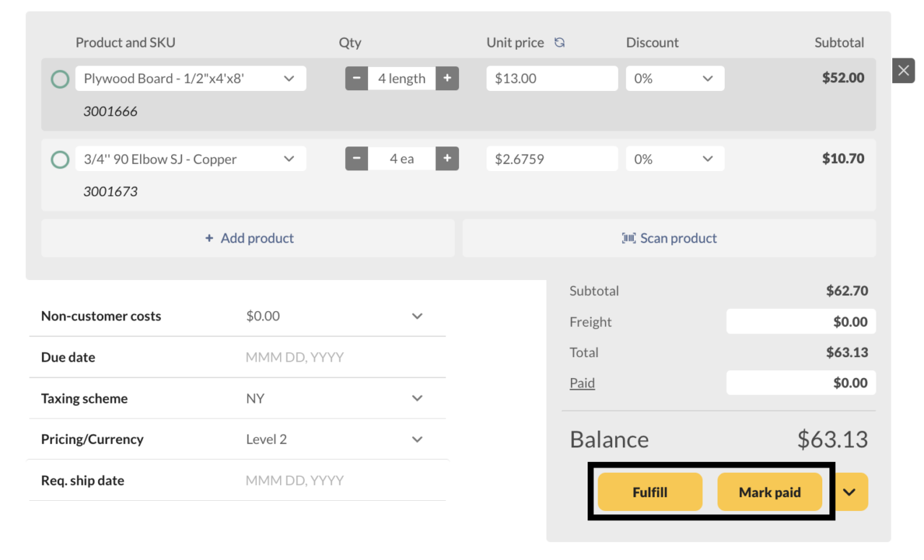Refresh unit prices via sync icon

click(x=560, y=43)
